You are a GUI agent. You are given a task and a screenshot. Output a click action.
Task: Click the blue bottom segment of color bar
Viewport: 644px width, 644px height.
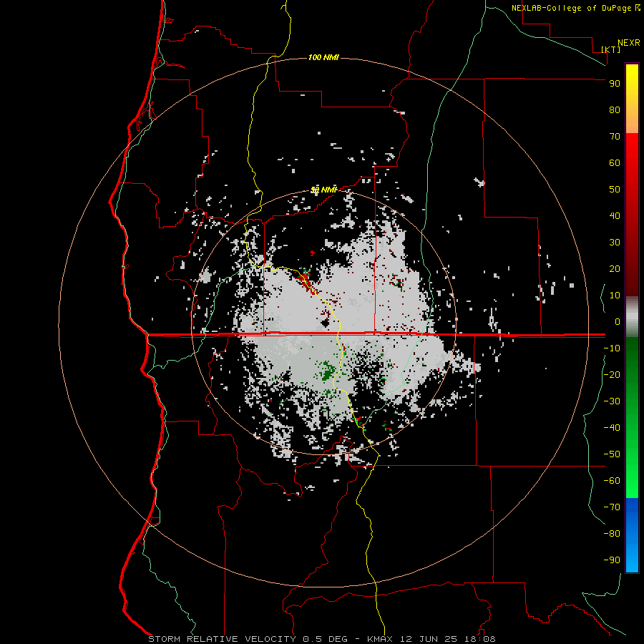click(632, 535)
